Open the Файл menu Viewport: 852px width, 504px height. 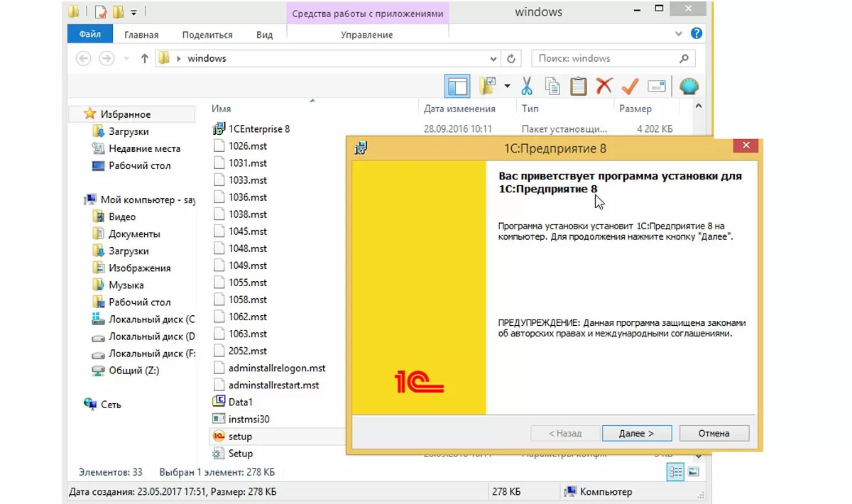[90, 34]
